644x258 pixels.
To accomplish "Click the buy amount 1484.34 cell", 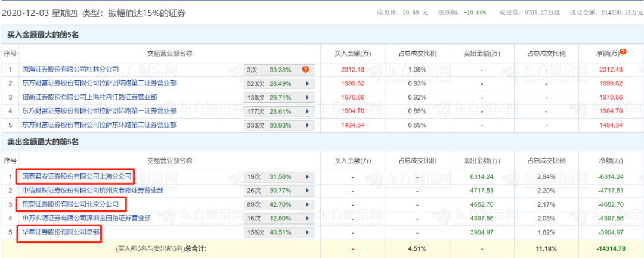I will (352, 125).
